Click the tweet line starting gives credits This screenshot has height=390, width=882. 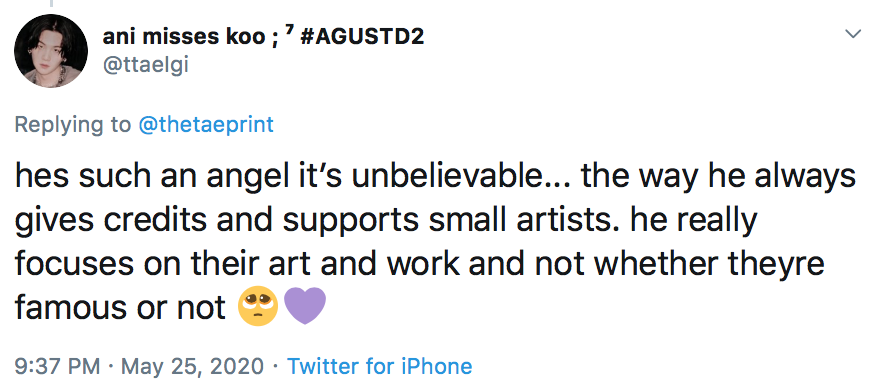[x=386, y=220]
